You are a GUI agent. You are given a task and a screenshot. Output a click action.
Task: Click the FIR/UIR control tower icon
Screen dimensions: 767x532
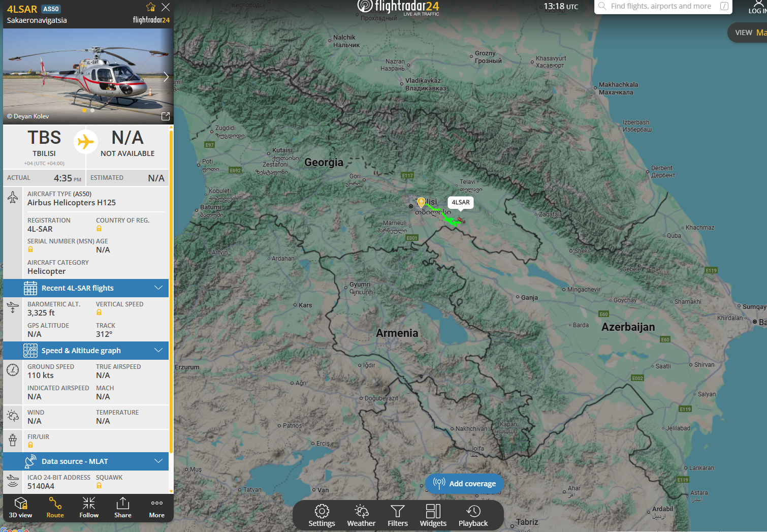pyautogui.click(x=13, y=440)
